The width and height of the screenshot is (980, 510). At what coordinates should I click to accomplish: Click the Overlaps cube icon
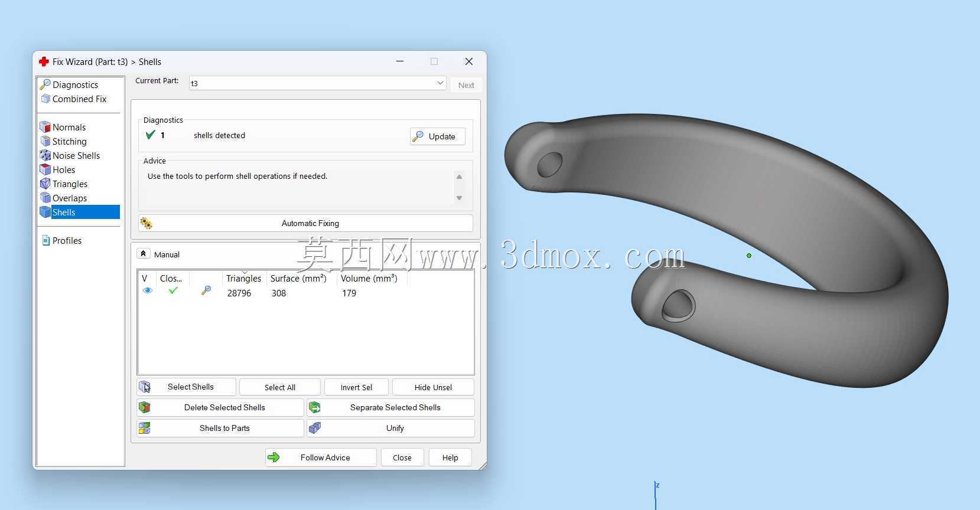pos(45,198)
